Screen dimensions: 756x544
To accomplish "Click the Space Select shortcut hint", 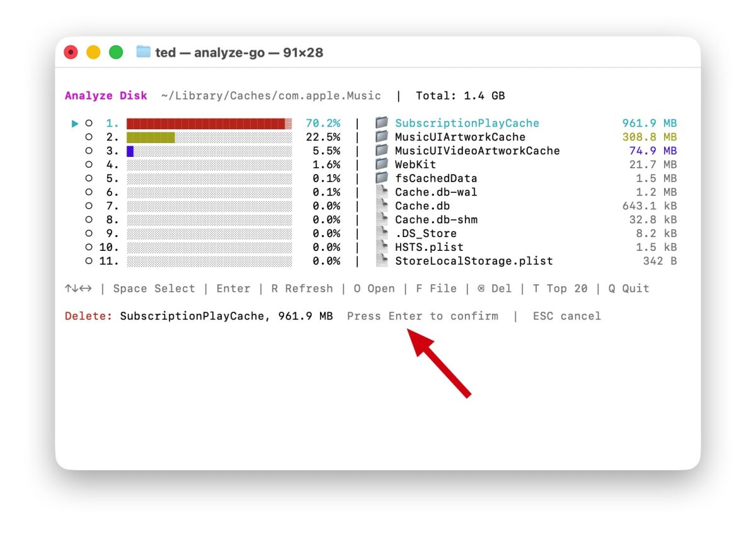I will pyautogui.click(x=154, y=289).
